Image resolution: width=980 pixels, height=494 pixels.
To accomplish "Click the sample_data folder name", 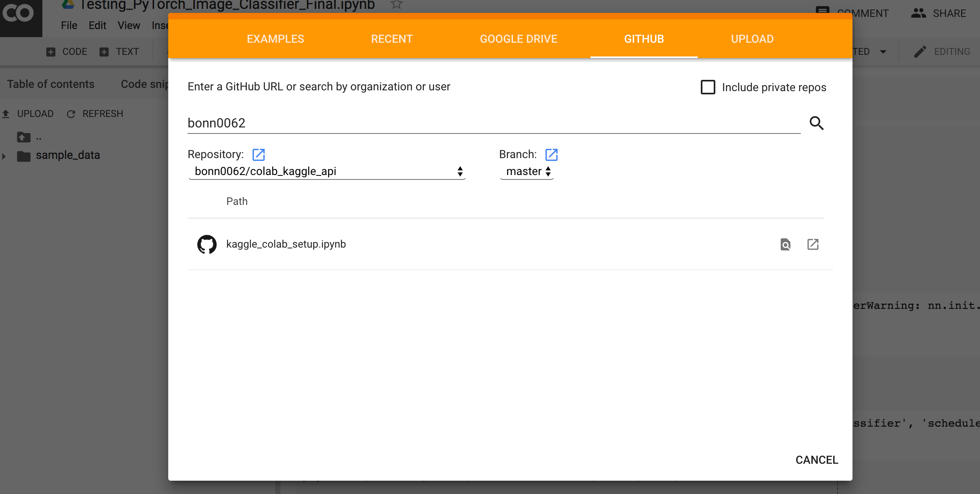I will pyautogui.click(x=68, y=155).
